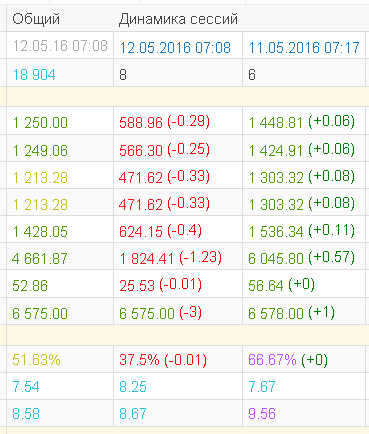
Task: Select the 4 661.87 value
Action: pyautogui.click(x=40, y=259)
